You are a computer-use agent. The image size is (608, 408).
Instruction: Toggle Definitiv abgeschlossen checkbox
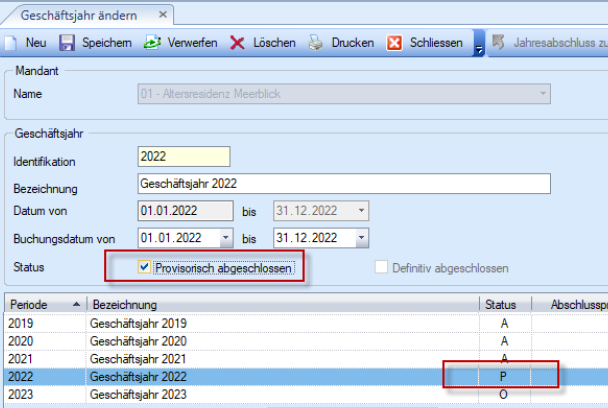pos(381,267)
